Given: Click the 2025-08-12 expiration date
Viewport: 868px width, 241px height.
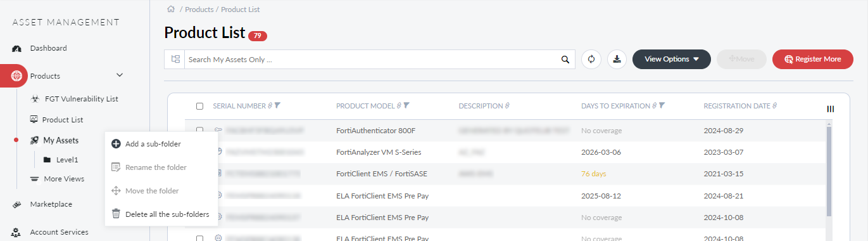Looking at the screenshot, I should click(600, 196).
